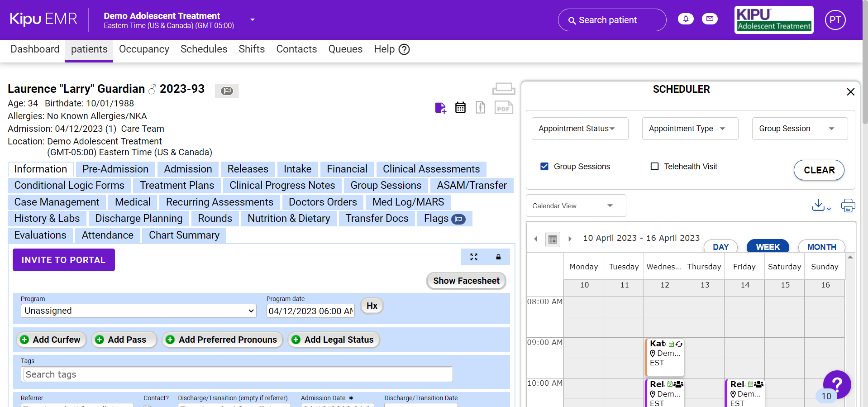Image resolution: width=868 pixels, height=407 pixels.
Task: Click the Invite to Portal button
Action: (x=64, y=260)
